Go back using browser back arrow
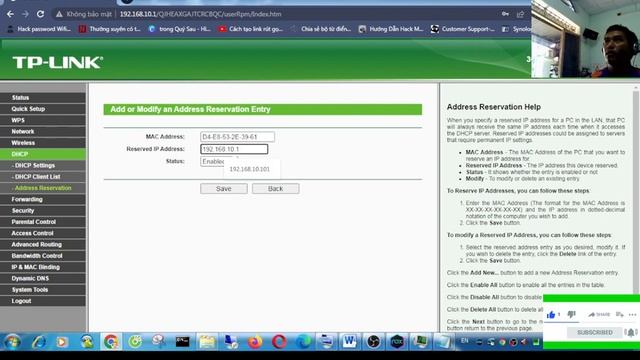Image resolution: width=640 pixels, height=360 pixels. coord(10,14)
